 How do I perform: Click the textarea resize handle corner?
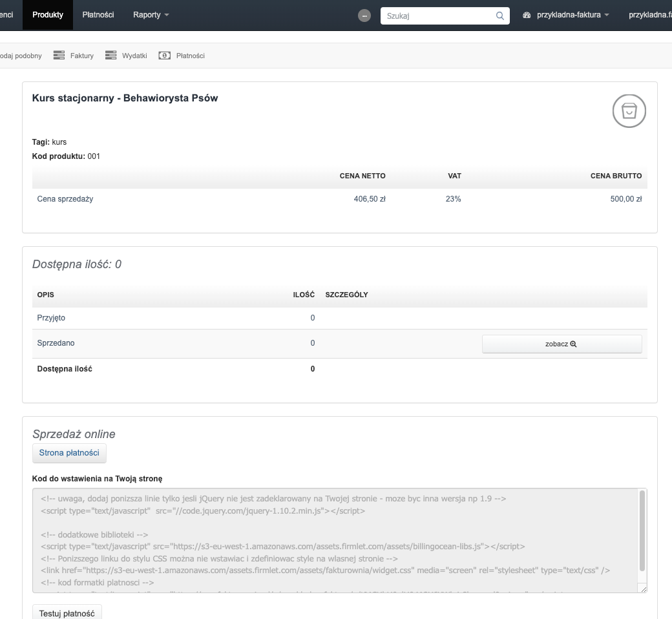[x=643, y=589]
